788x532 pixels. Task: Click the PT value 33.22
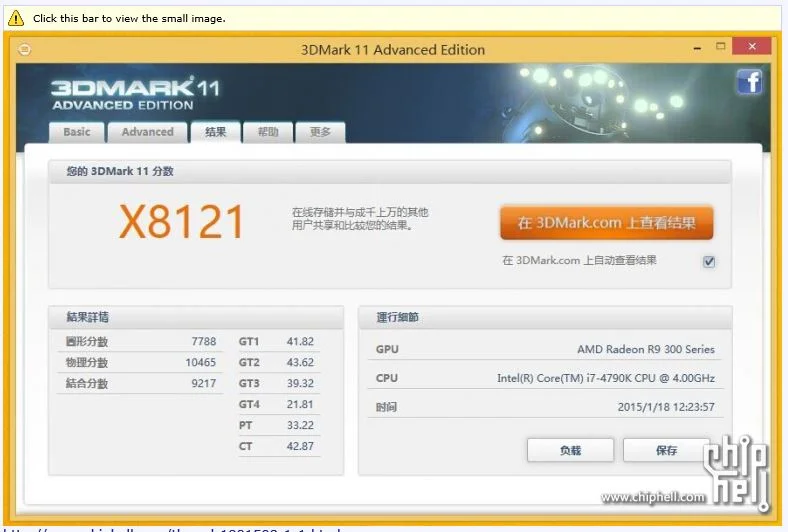pos(300,425)
